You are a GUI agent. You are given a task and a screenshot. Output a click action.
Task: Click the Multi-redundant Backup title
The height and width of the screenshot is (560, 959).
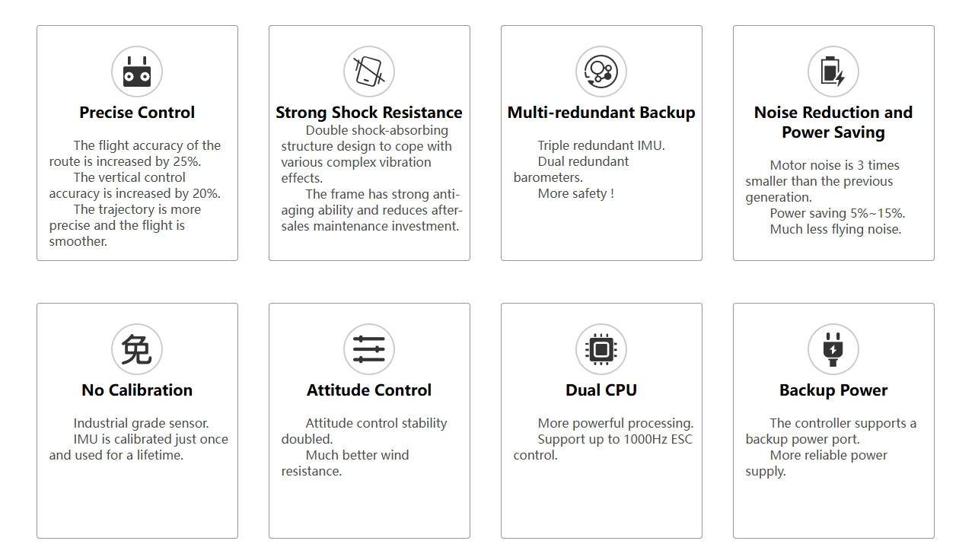coord(601,113)
